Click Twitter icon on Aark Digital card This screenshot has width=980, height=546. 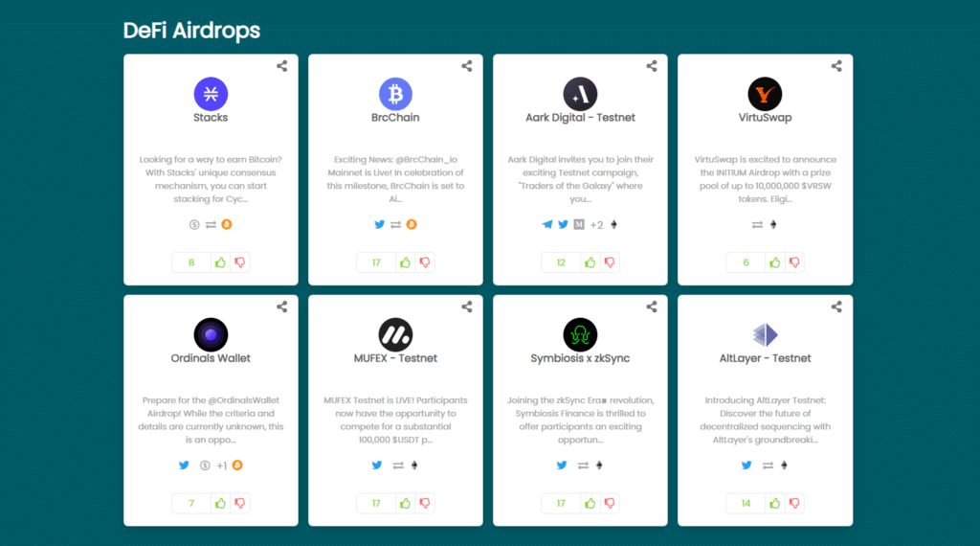click(x=563, y=224)
